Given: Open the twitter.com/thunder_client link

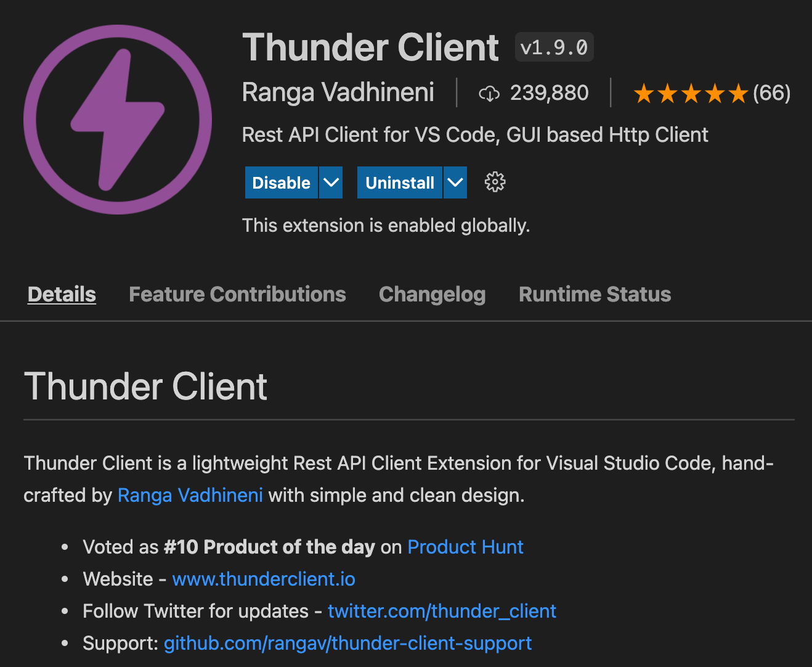Looking at the screenshot, I should [x=442, y=611].
